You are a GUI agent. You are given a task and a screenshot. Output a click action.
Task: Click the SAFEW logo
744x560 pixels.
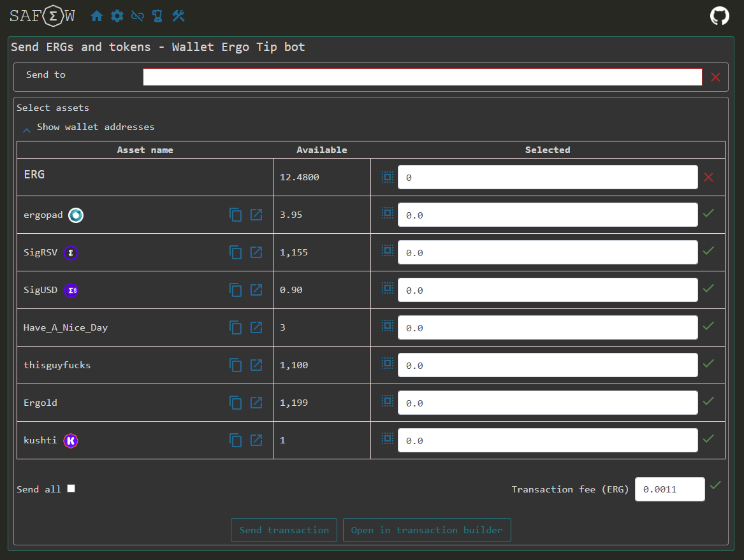[42, 16]
